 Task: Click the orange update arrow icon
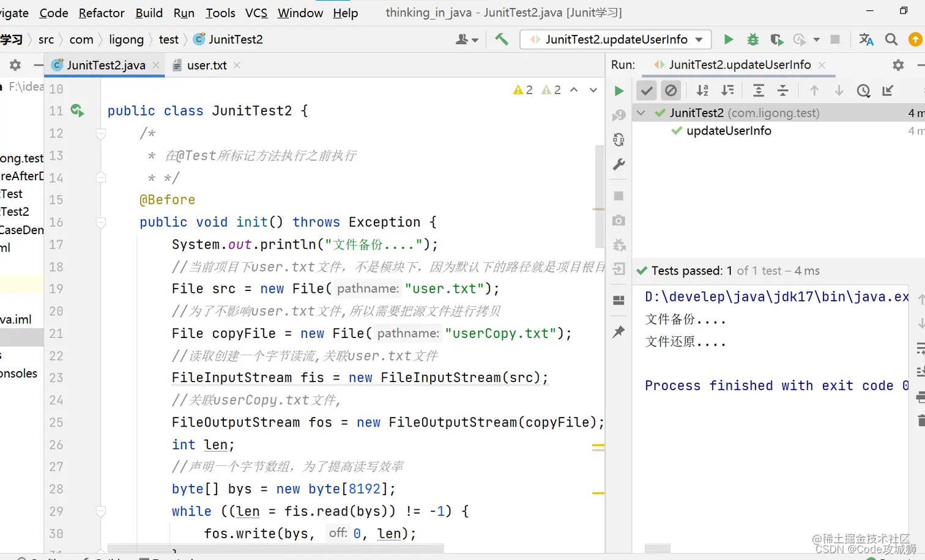pos(915,39)
